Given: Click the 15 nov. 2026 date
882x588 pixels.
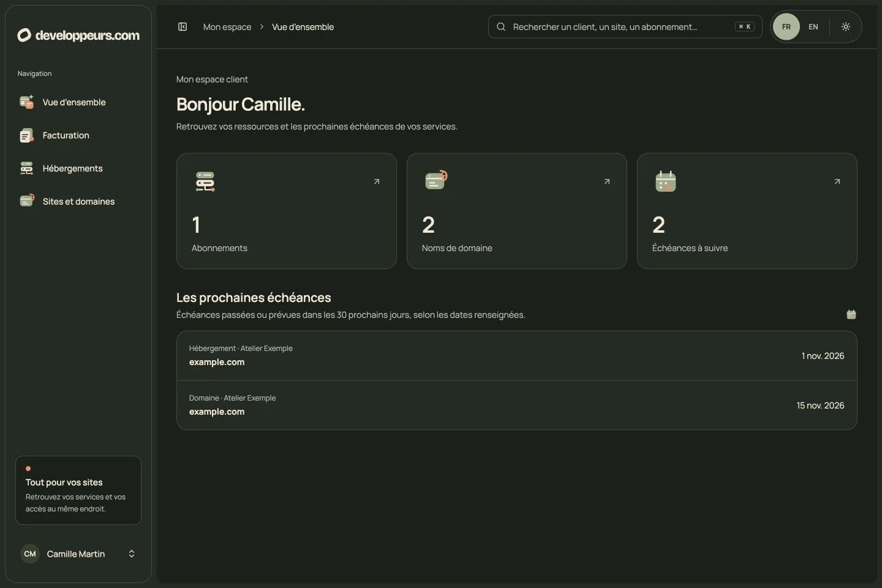Looking at the screenshot, I should (820, 405).
